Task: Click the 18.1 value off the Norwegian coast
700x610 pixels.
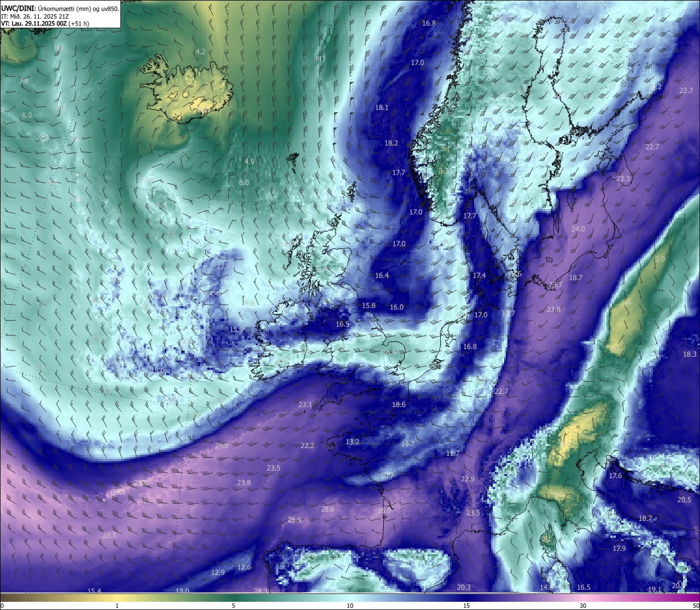Action: [382, 108]
